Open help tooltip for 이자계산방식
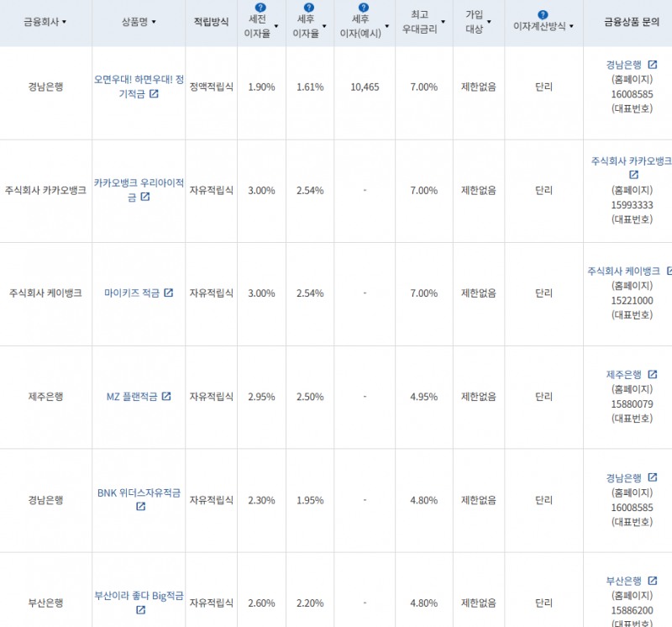 (543, 14)
